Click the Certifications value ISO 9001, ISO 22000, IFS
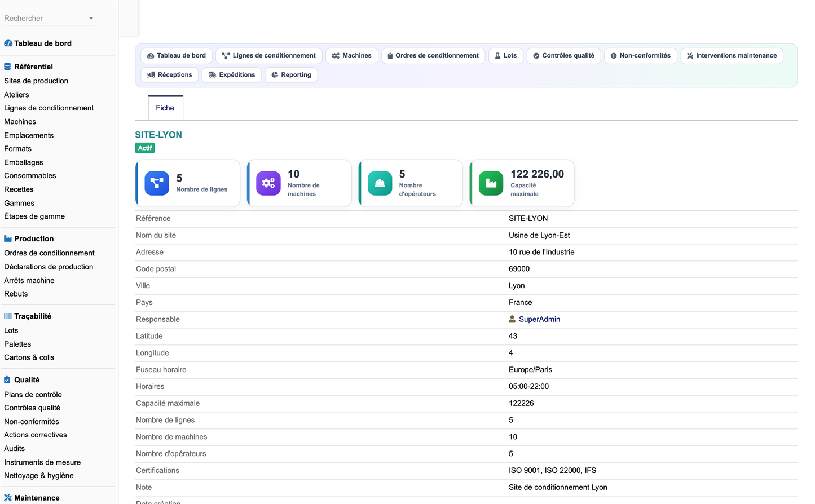 click(552, 470)
